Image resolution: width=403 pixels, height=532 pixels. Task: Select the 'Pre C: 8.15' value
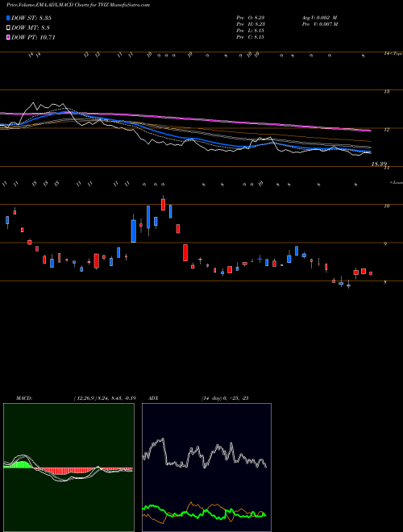pyautogui.click(x=251, y=37)
